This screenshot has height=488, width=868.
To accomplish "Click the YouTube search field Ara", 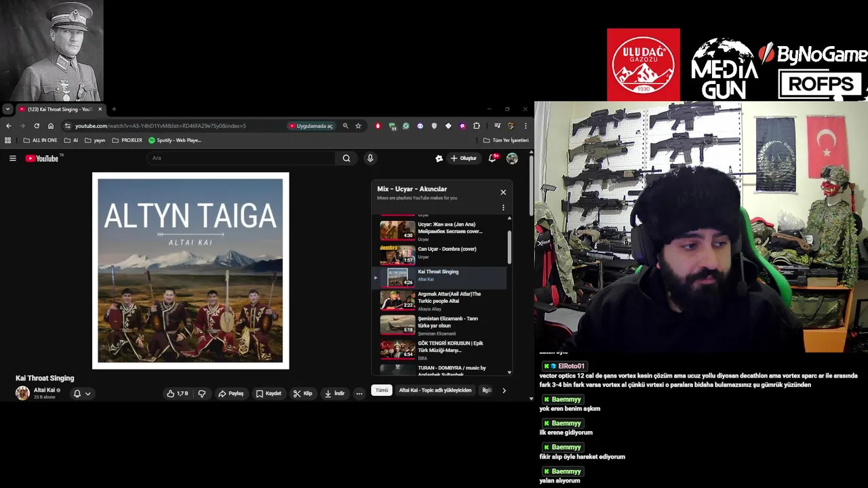I will coord(241,158).
